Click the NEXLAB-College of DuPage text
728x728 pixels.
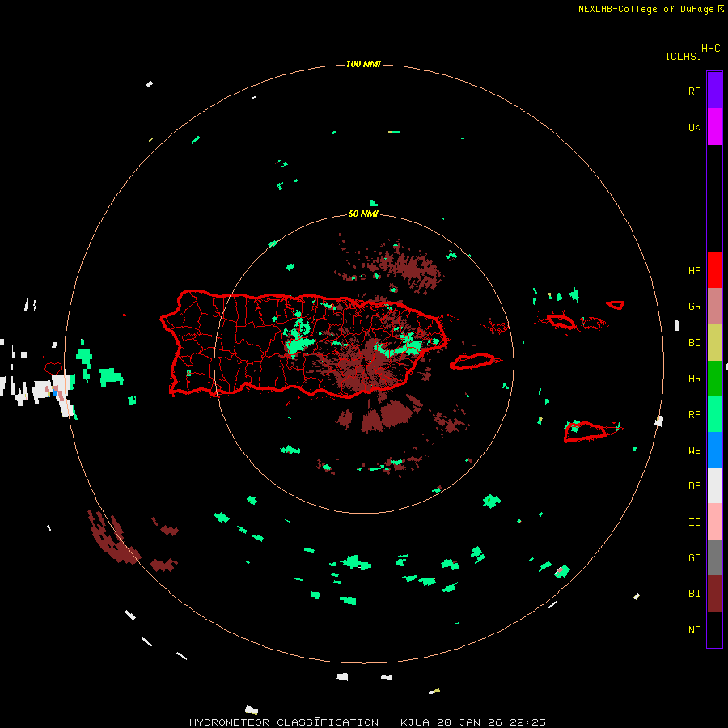(x=645, y=9)
